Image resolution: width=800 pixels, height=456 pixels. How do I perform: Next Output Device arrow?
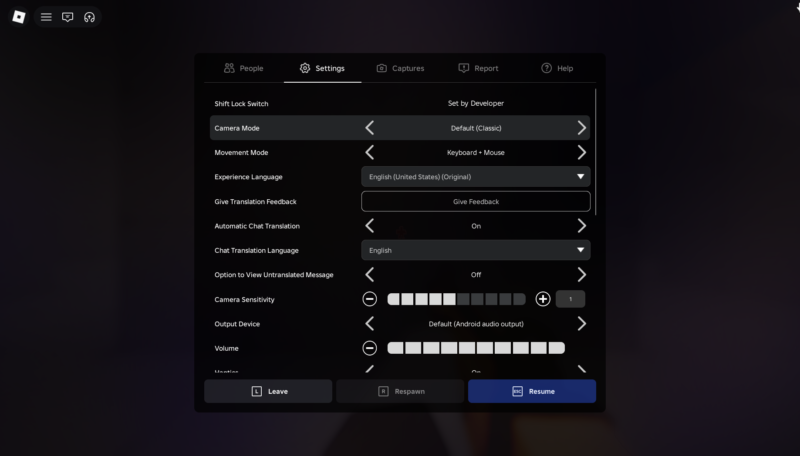point(582,324)
